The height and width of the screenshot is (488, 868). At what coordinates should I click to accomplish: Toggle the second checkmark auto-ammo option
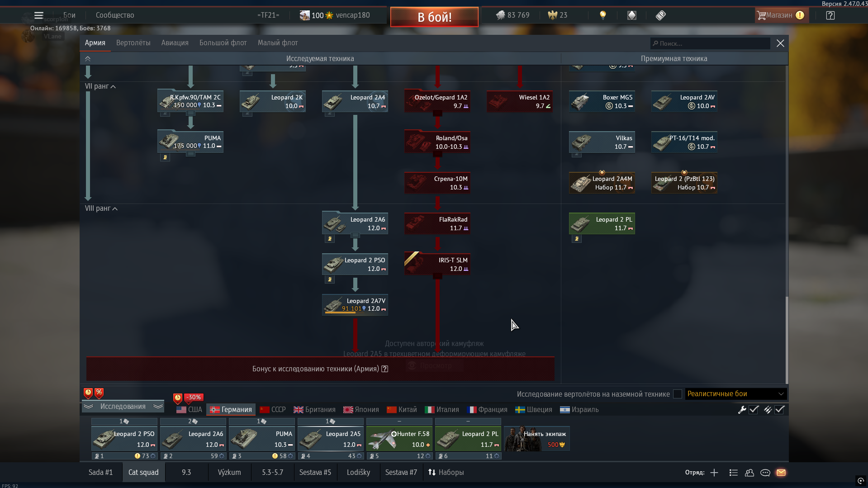tap(779, 410)
